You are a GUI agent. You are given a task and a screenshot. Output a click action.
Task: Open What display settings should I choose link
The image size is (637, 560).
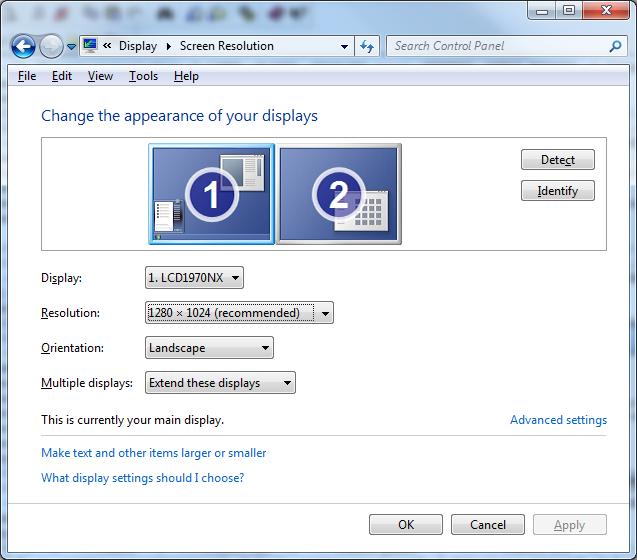143,478
